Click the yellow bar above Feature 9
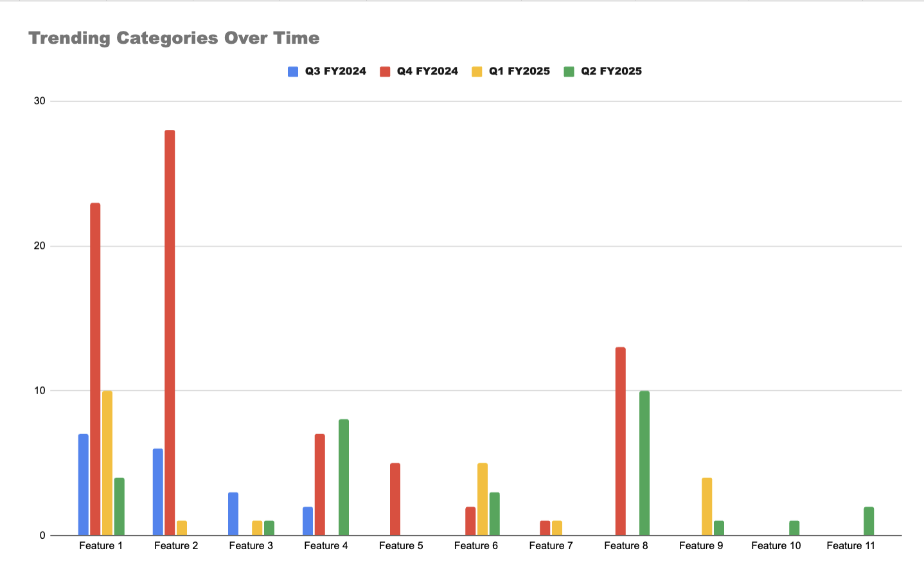This screenshot has width=924, height=571. [x=707, y=507]
